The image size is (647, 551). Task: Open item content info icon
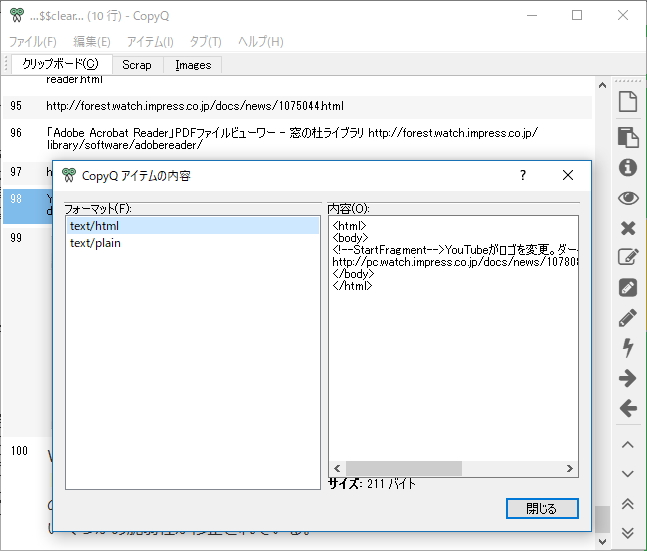(x=628, y=168)
